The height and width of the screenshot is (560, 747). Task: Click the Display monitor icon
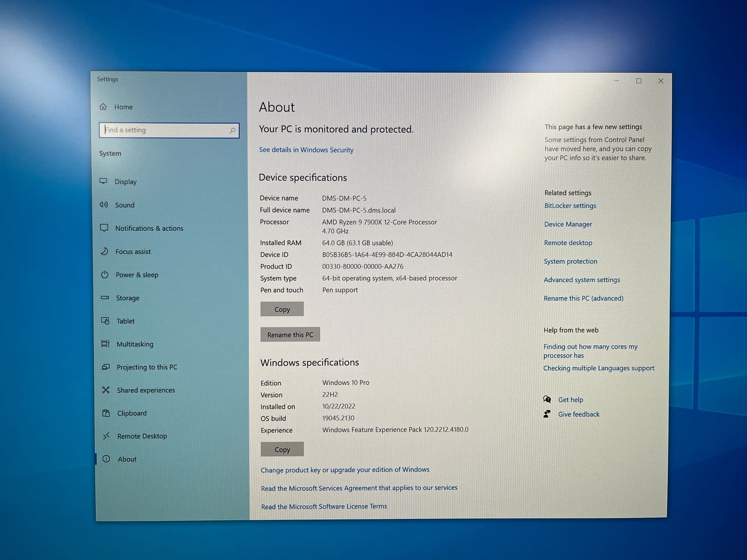pos(104,181)
